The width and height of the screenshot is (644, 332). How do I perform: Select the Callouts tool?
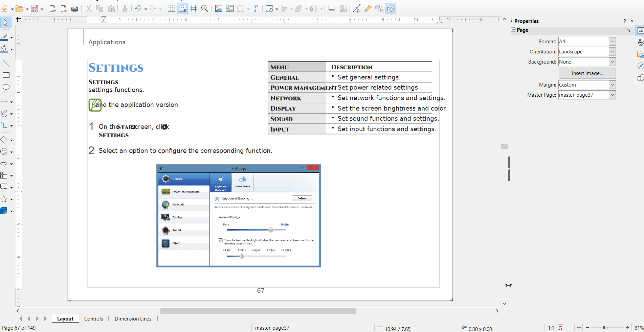4,187
